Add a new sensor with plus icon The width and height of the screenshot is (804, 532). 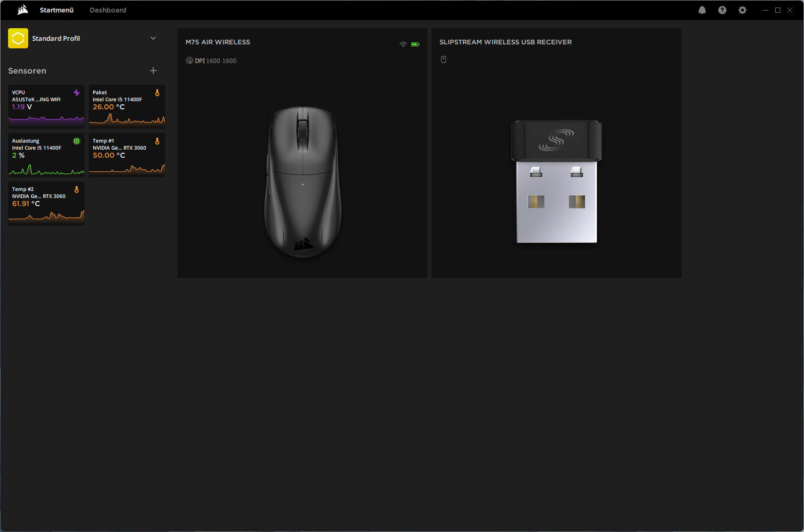tap(153, 71)
